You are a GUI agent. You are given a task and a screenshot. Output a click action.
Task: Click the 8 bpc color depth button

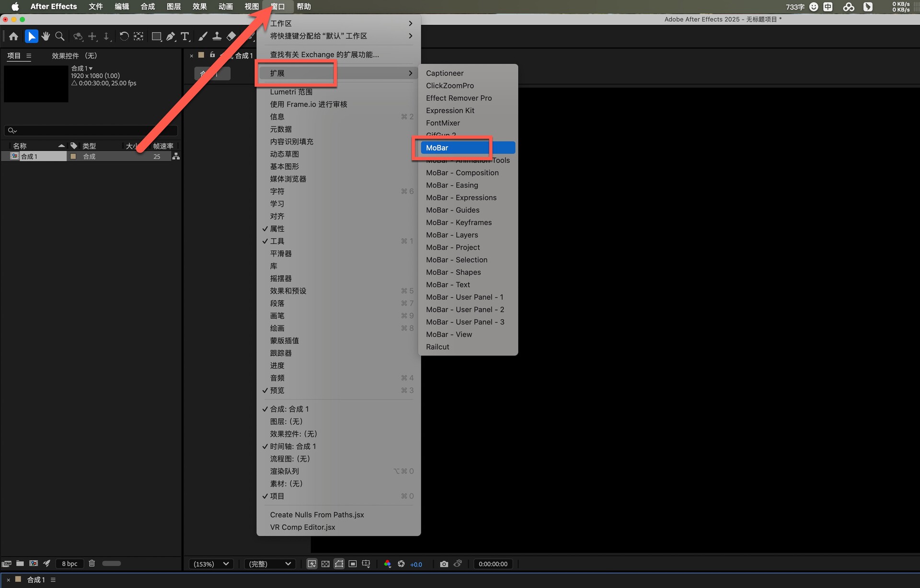69,564
